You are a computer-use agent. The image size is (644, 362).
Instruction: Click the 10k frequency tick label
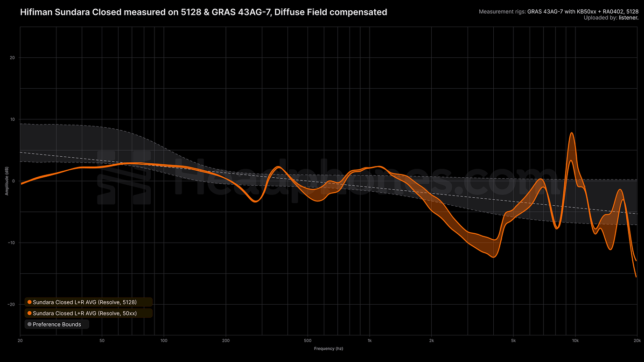(575, 341)
